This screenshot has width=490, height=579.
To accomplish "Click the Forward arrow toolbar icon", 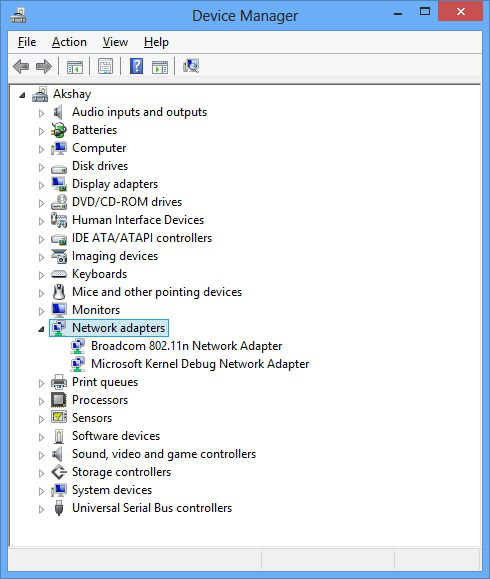I will pyautogui.click(x=44, y=66).
